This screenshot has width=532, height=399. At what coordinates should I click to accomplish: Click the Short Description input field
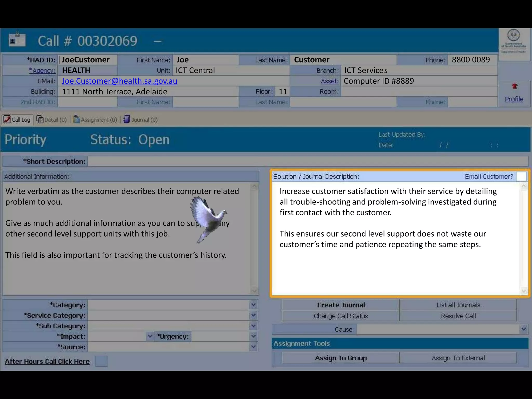point(308,161)
